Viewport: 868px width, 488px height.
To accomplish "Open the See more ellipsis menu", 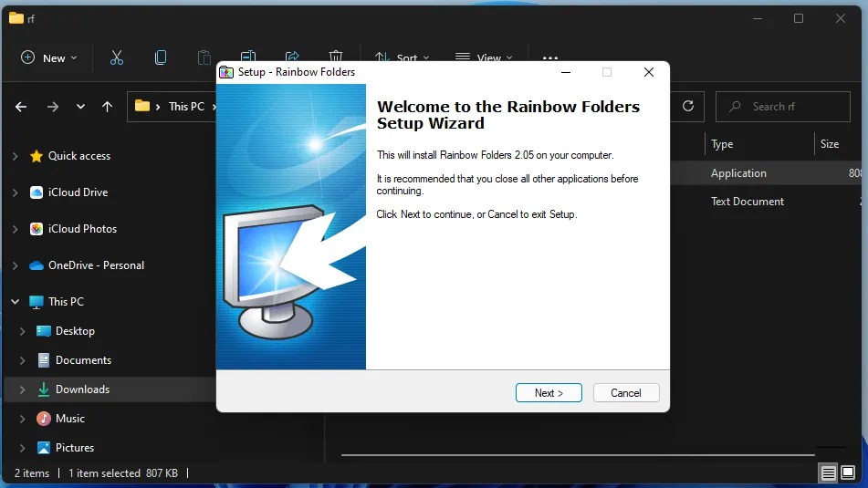I will pos(550,57).
